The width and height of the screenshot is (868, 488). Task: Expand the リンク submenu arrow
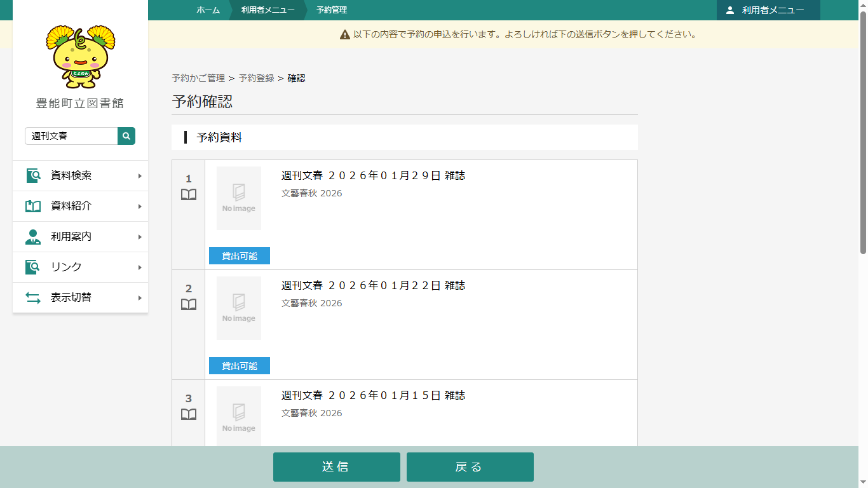point(140,268)
